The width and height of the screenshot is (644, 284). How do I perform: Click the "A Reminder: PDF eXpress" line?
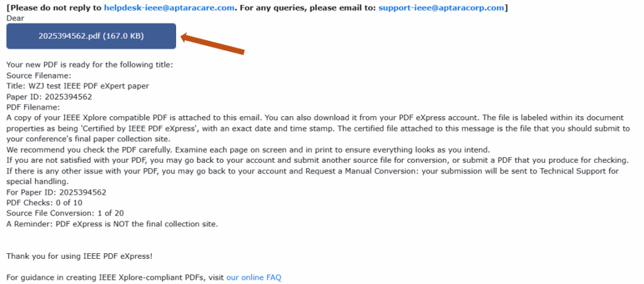pyautogui.click(x=112, y=224)
